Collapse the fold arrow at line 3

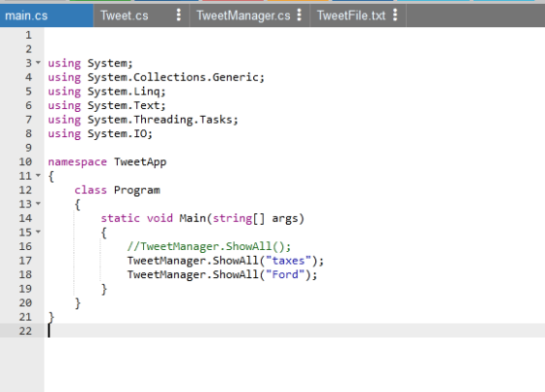point(38,63)
